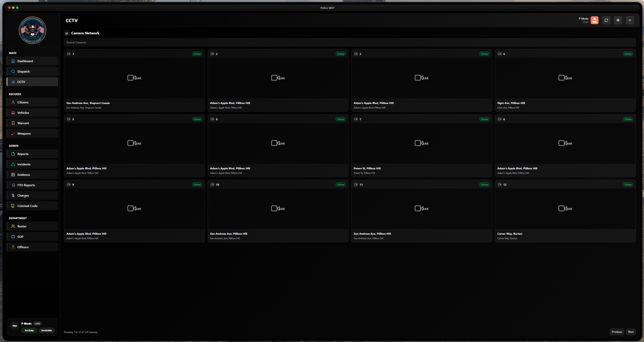This screenshot has width=644, height=342.
Task: Open Vehicles records
Action: click(33, 113)
